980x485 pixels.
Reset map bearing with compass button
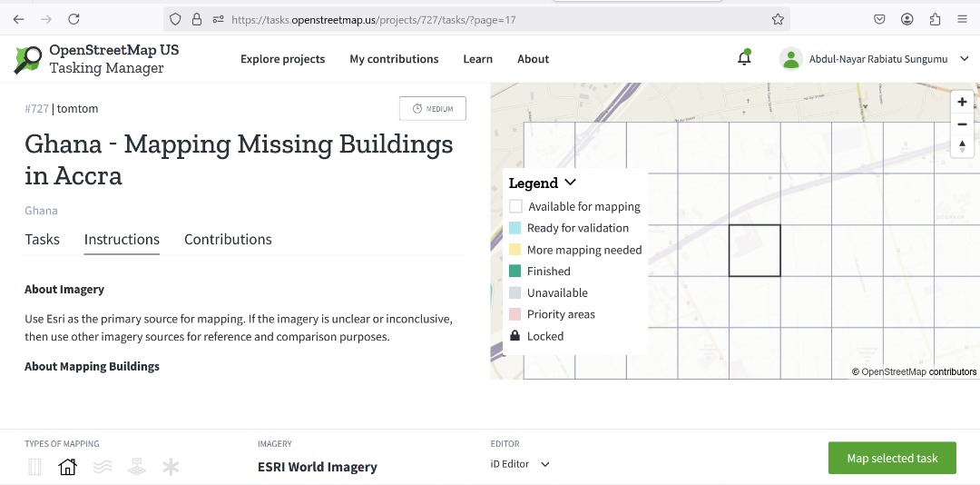pos(962,147)
